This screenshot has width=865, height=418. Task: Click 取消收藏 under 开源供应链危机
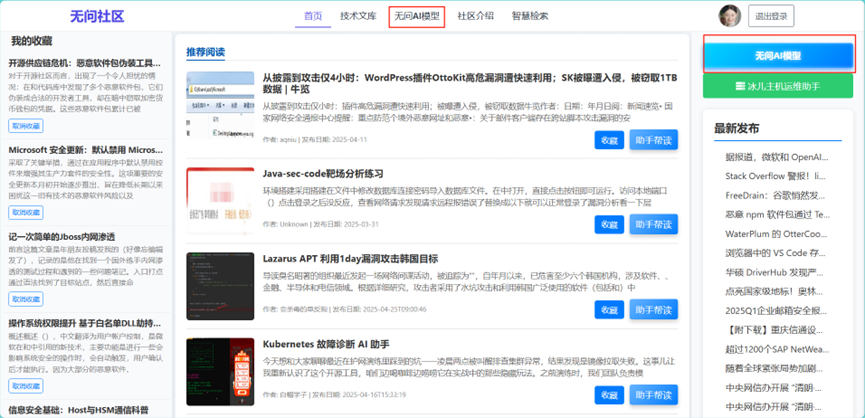tap(26, 126)
